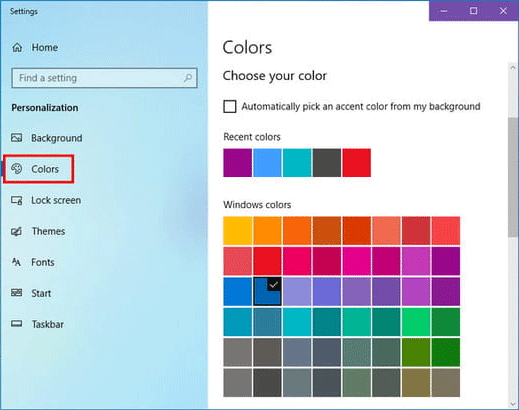Screen dimensions: 519x410
Task: Select cyan swatch, fourth row third
Action: tap(297, 322)
